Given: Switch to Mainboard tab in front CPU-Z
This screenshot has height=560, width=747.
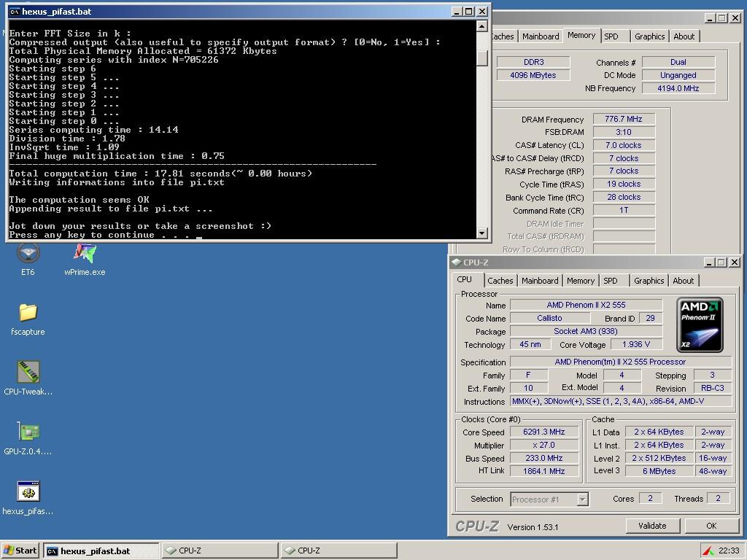Looking at the screenshot, I should click(540, 281).
